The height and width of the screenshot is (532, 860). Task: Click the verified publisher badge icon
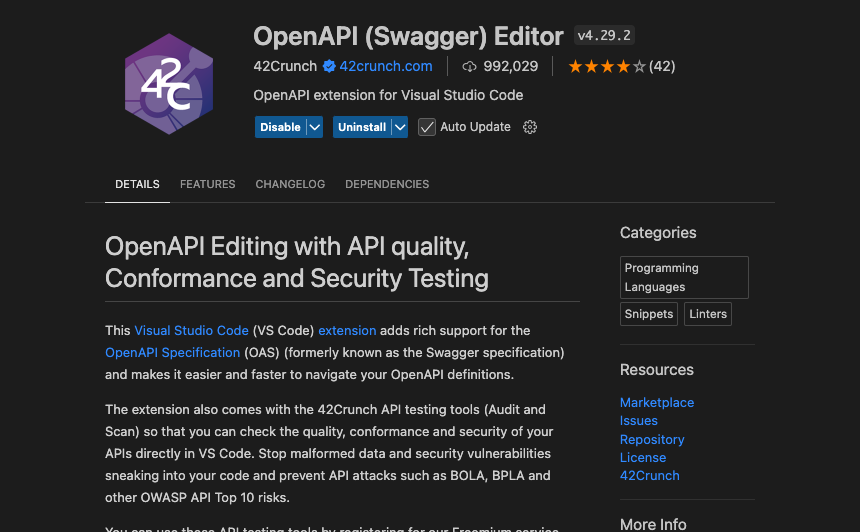pos(329,66)
